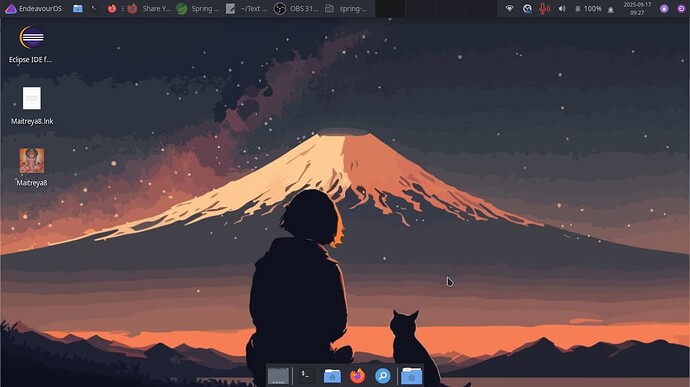Launch Firefox from the top panel launcher
The height and width of the screenshot is (387, 690).
point(112,8)
